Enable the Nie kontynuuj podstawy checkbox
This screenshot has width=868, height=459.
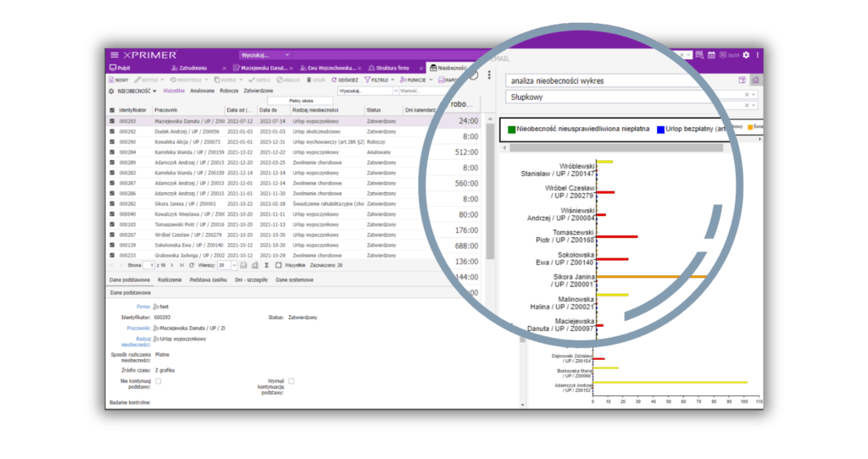[x=159, y=381]
